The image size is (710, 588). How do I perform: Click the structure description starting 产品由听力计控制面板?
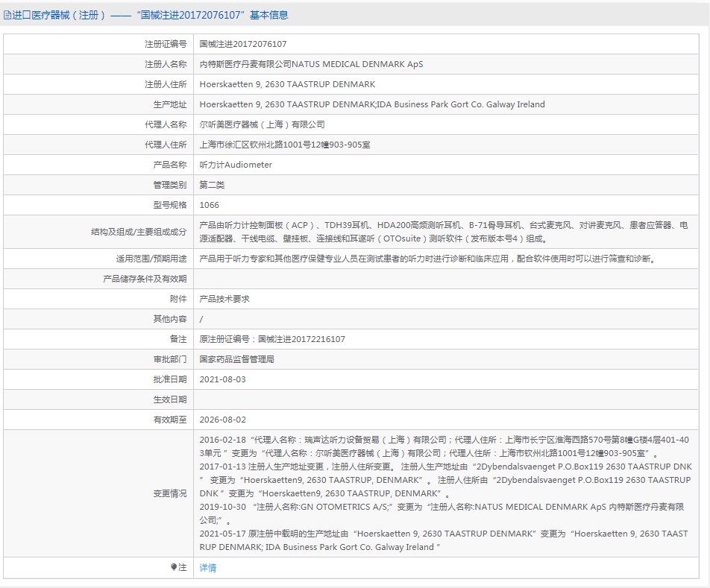point(444,232)
